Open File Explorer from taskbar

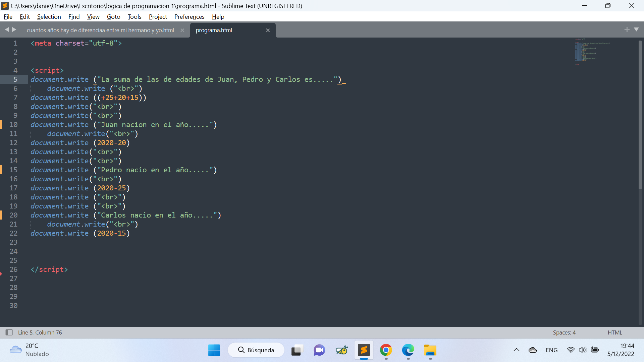[430, 350]
